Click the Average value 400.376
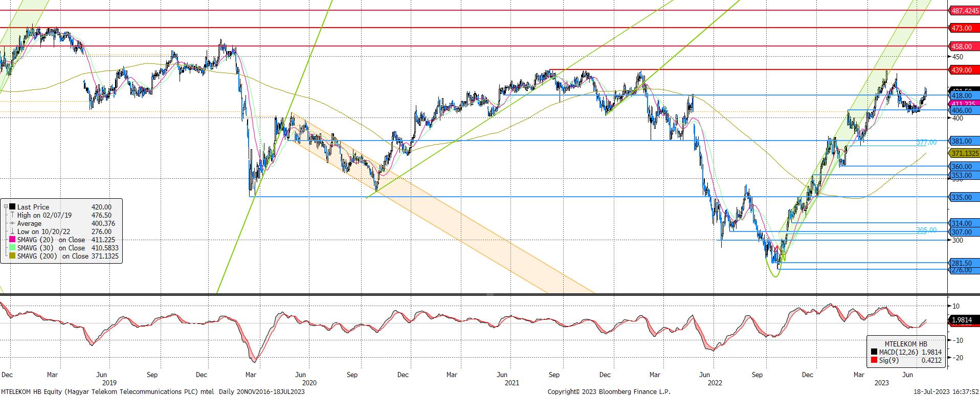The width and height of the screenshot is (980, 396). click(103, 223)
